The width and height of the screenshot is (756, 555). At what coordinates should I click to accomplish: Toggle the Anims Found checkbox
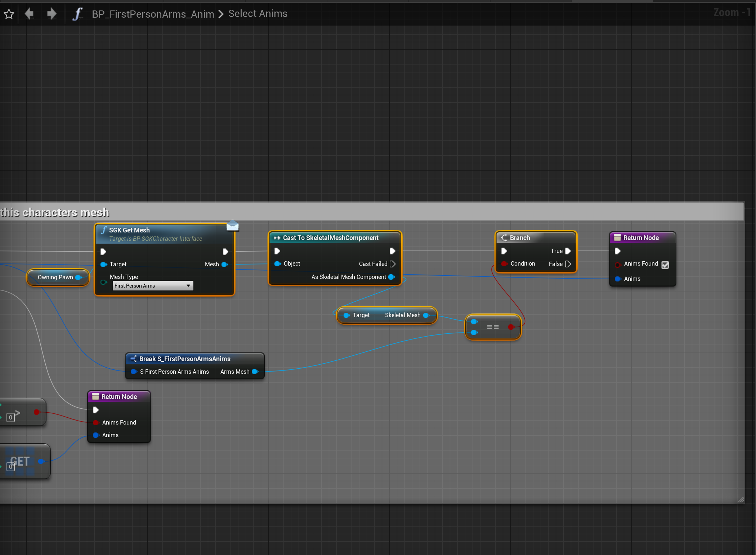[x=665, y=265]
